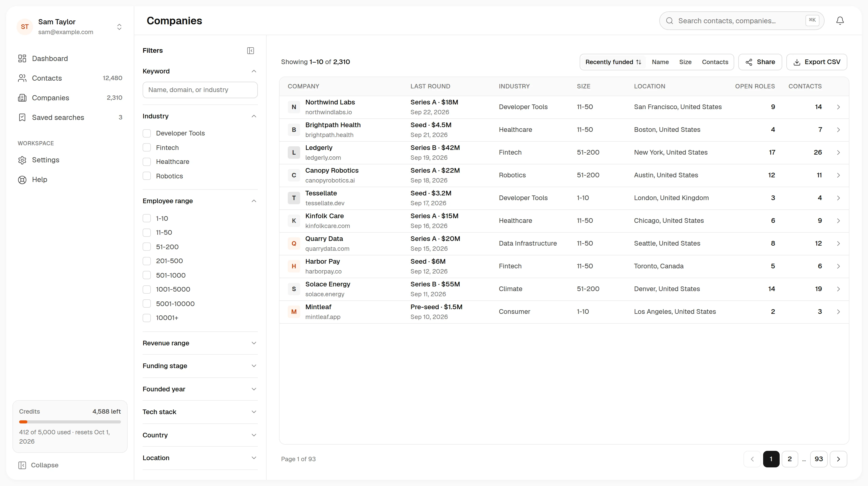Click the Northwind Labs avatar letter N
Screen dimensions: 868x486
click(294, 107)
